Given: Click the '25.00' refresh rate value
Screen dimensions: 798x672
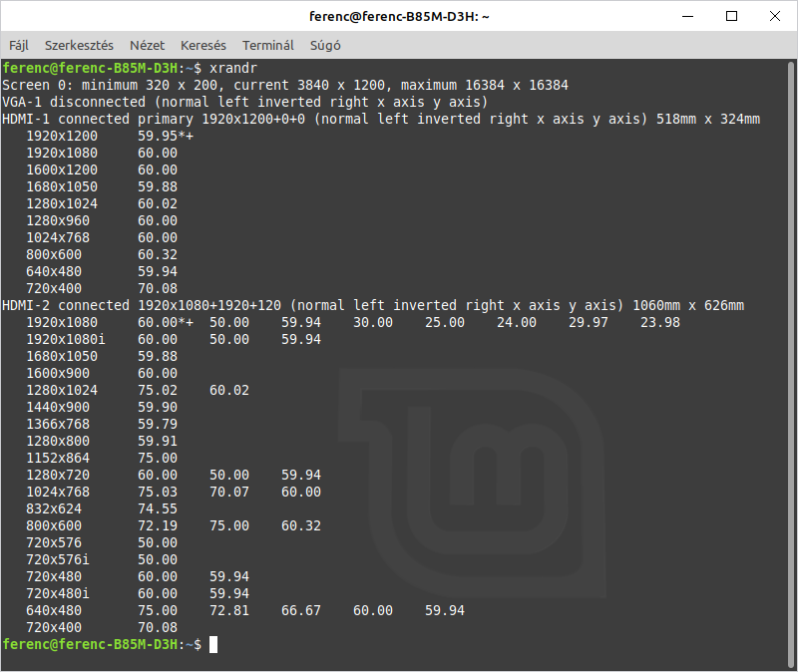Looking at the screenshot, I should pos(444,322).
